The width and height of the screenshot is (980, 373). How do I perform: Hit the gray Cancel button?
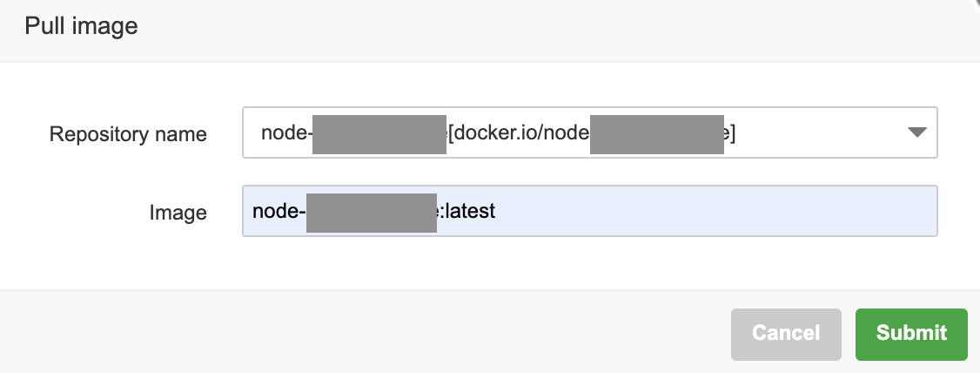click(786, 333)
